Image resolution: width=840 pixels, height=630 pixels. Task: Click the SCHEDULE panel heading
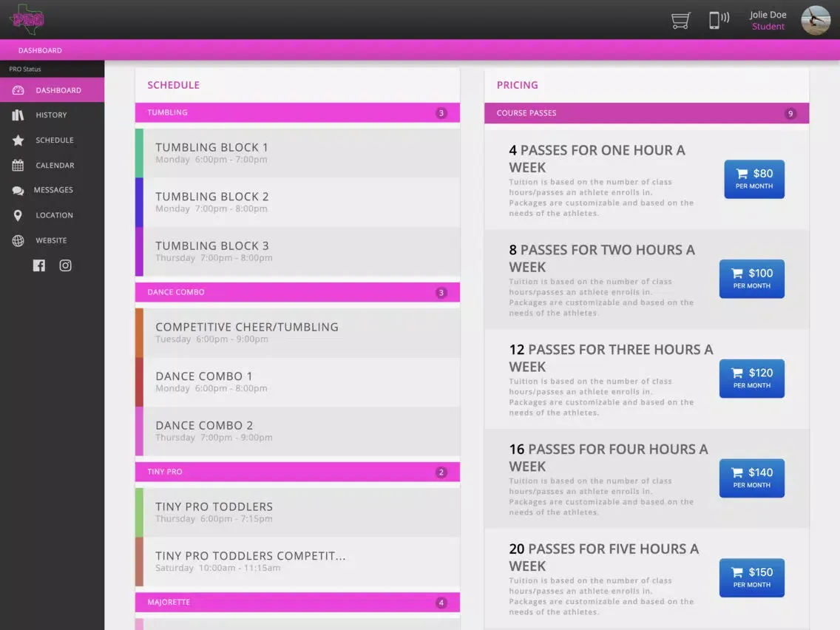click(174, 84)
